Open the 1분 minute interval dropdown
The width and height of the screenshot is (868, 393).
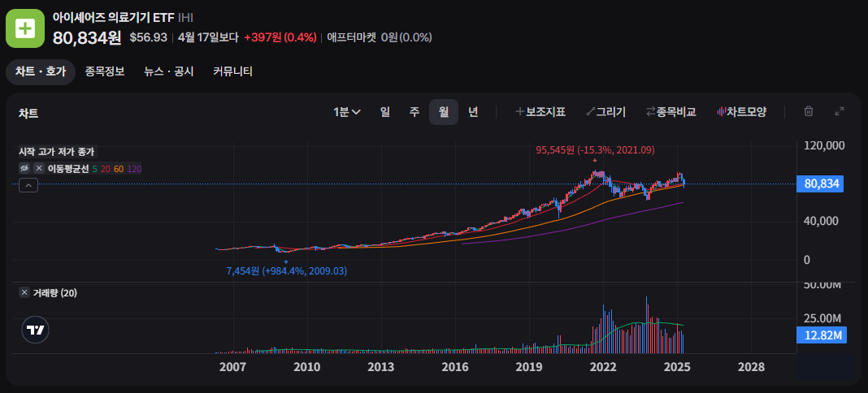coord(346,112)
